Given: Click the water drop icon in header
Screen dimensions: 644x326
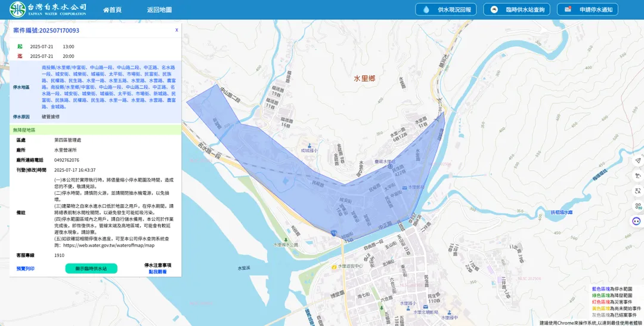Looking at the screenshot, I should click(426, 10).
